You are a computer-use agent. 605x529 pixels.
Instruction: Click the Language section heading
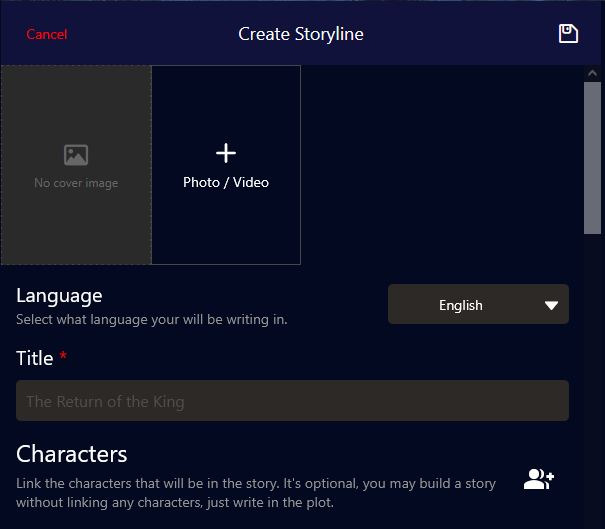(x=59, y=295)
